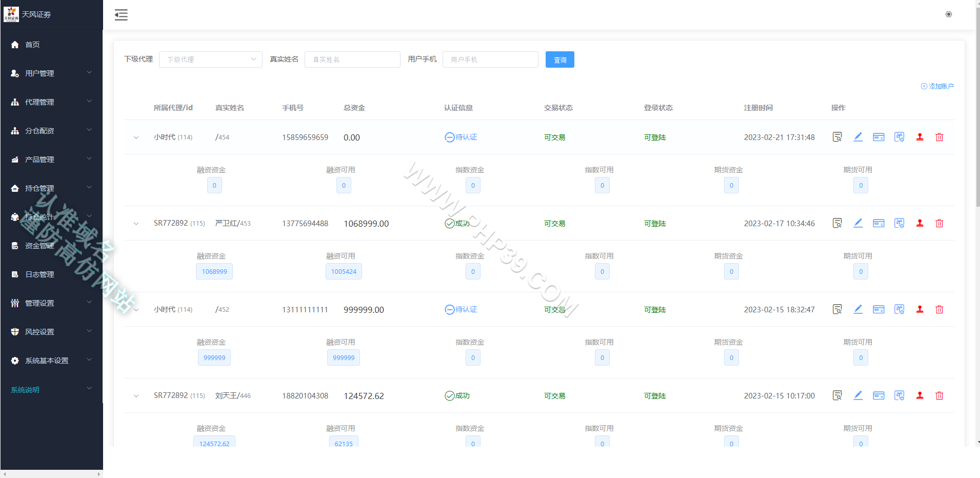This screenshot has height=478, width=980.
Task: Open yuan settings icon for 刘天王 row
Action: (899, 395)
